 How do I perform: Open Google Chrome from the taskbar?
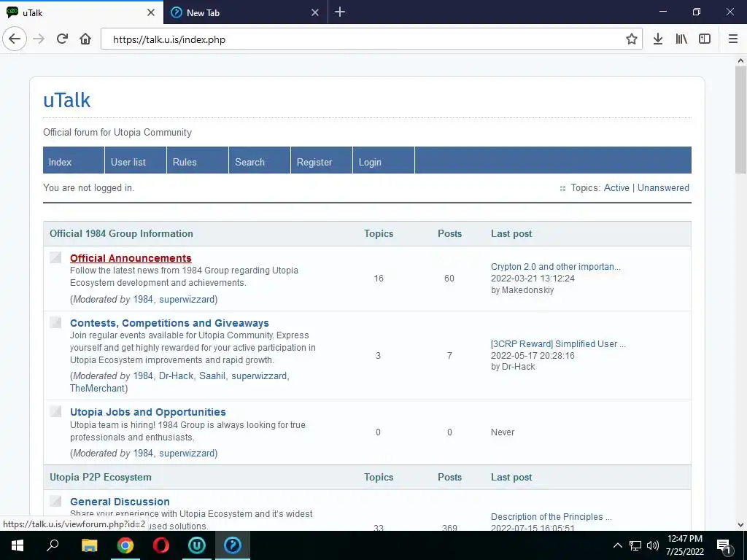[125, 545]
